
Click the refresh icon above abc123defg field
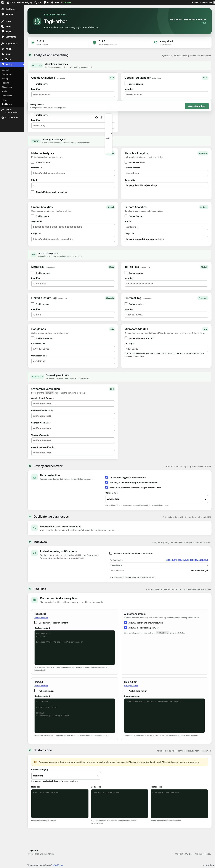tap(97, 118)
